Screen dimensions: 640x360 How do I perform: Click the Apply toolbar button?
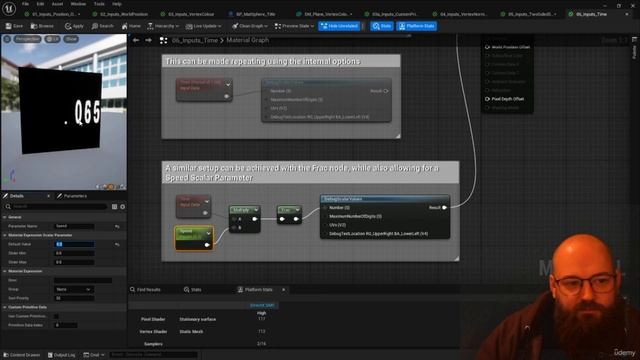[74, 26]
